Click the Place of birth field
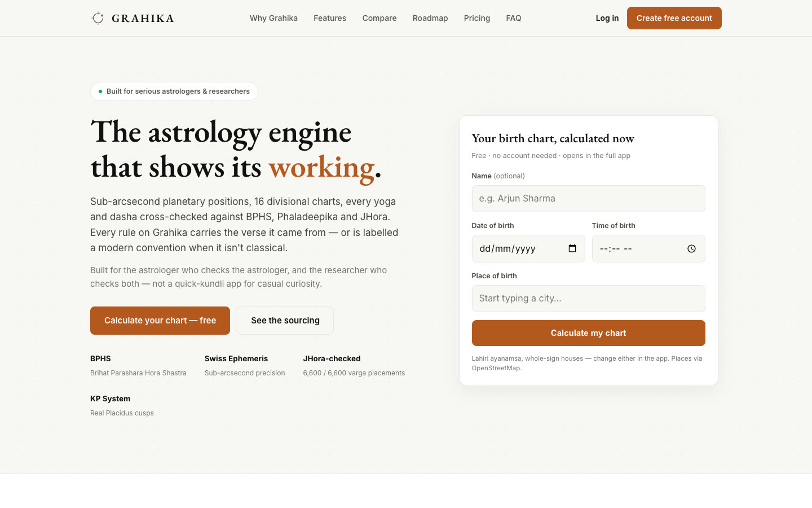This screenshot has height=508, width=812. click(589, 299)
